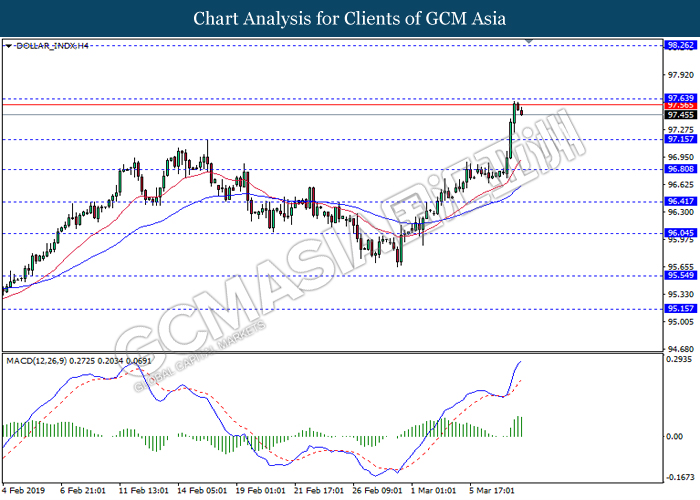
Task: Click the 0.2935 MACD scale value
Action: [x=679, y=359]
